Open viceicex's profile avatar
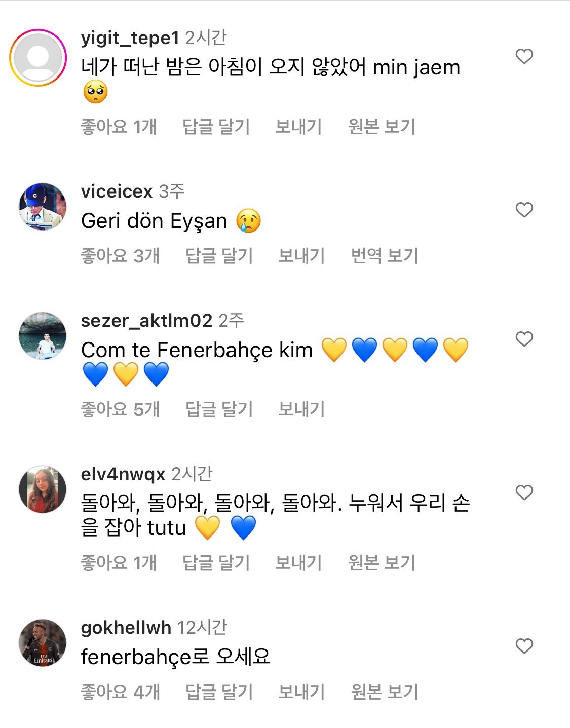Screen dimensions: 570x728 pos(43,207)
